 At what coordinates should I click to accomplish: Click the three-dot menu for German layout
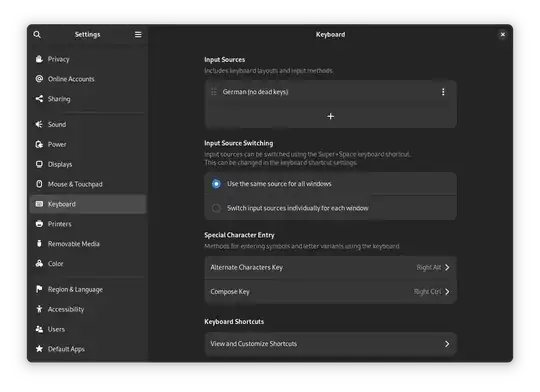(x=443, y=92)
